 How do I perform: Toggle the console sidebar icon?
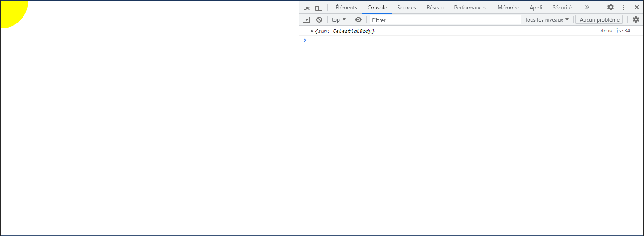point(306,19)
